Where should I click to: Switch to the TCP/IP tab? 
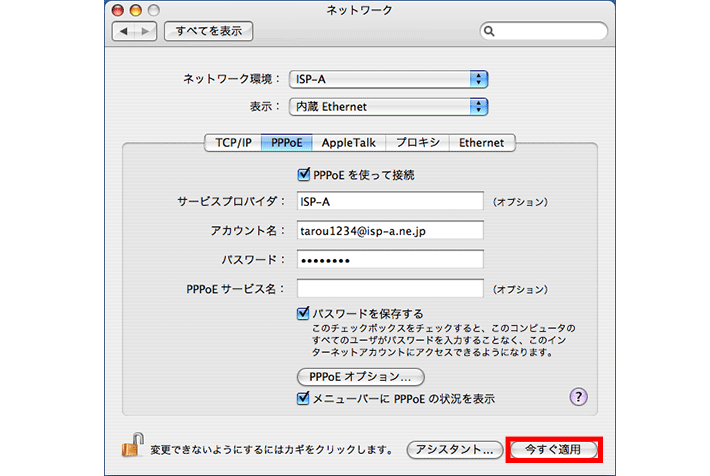tap(233, 142)
